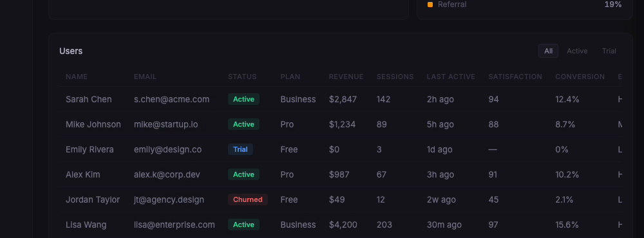644x238 pixels.
Task: Select the Jordan Taylor name cell
Action: click(x=93, y=199)
